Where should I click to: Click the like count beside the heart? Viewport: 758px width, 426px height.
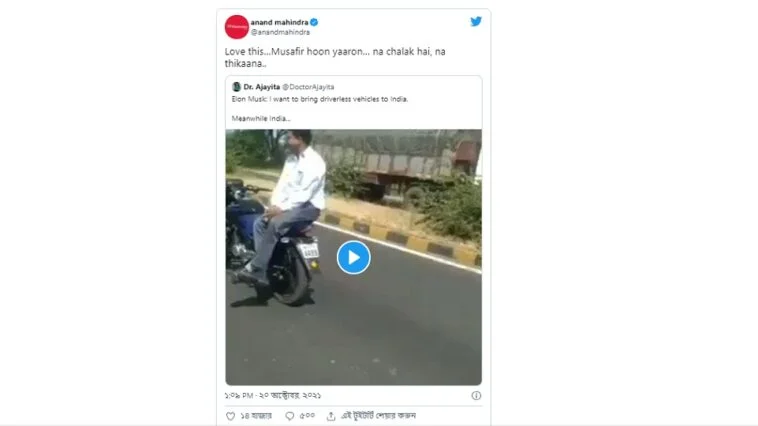256,416
